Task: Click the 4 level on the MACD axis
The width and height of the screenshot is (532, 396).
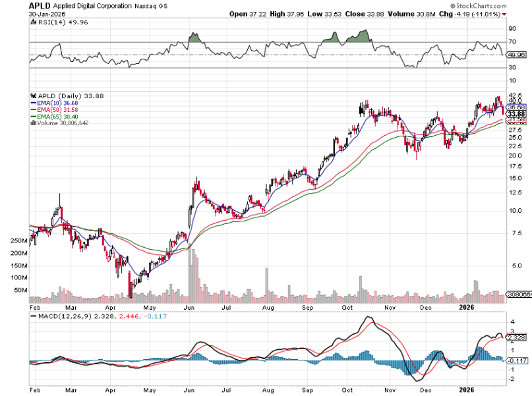Action: click(512, 322)
